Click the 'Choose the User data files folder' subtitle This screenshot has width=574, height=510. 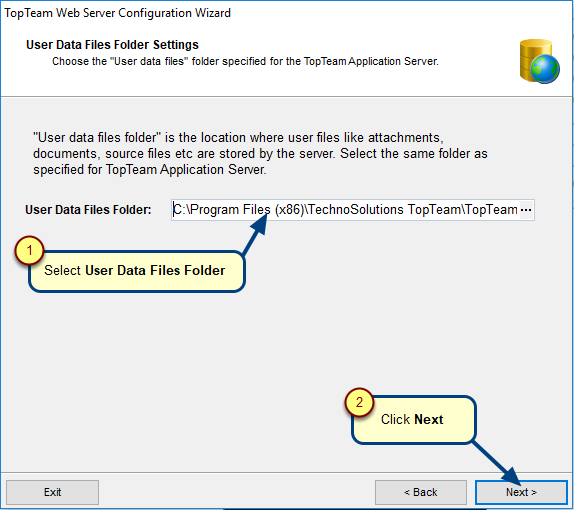tap(245, 61)
